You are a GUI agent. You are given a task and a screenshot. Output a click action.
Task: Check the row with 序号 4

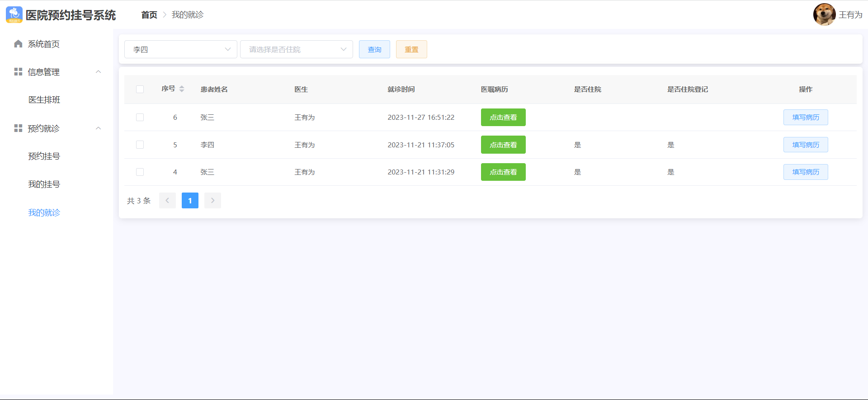coord(140,172)
